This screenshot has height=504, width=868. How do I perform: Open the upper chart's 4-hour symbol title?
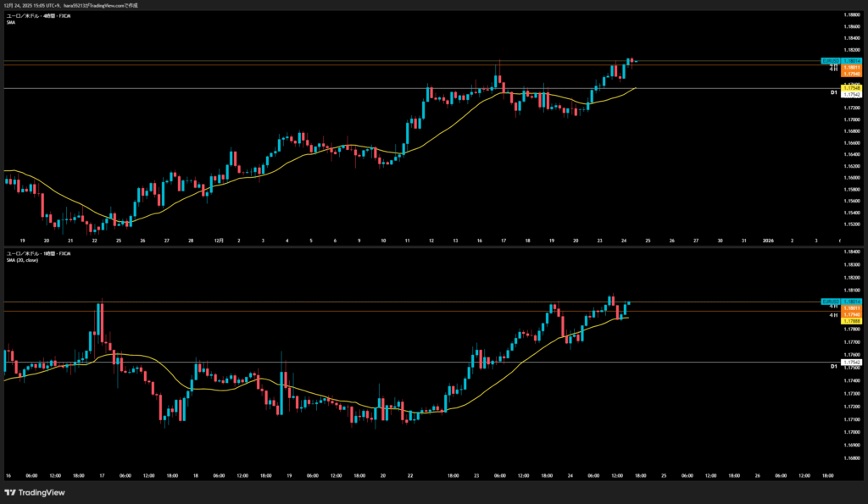pyautogui.click(x=39, y=15)
